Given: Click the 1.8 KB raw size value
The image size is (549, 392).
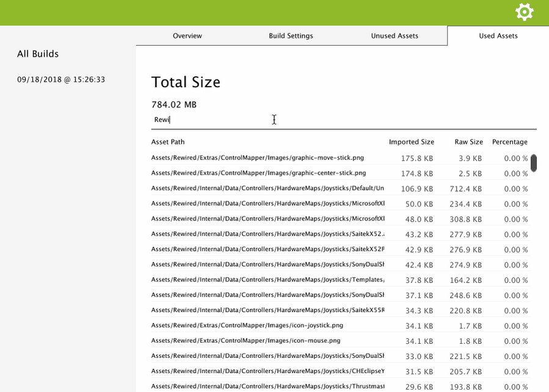Looking at the screenshot, I should (x=470, y=341).
